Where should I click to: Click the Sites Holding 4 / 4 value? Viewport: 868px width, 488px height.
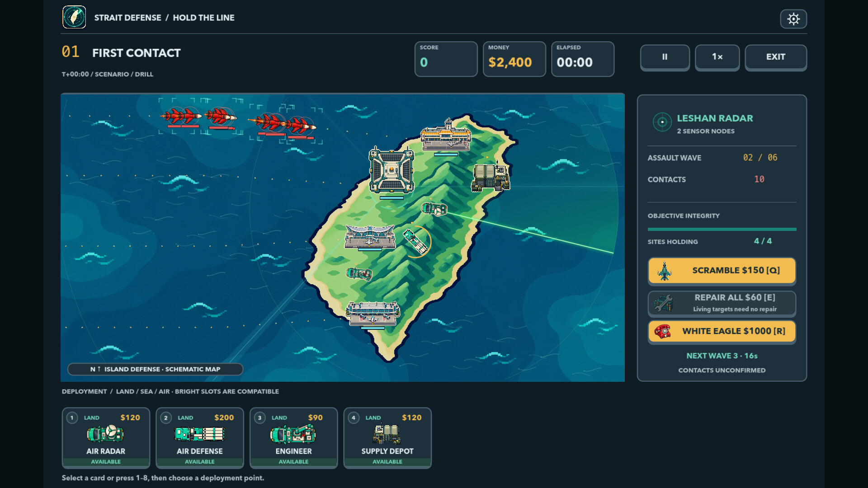point(763,241)
